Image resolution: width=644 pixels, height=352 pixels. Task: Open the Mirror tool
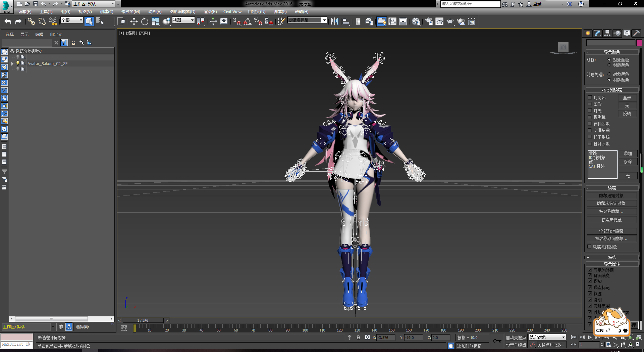pyautogui.click(x=334, y=22)
